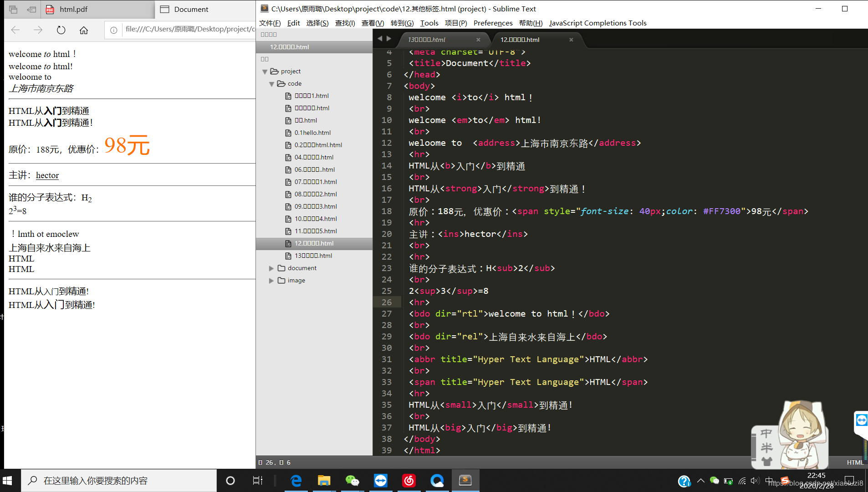Click the right tab-scroll arrow in Sublime
The image size is (868, 492).
click(388, 39)
